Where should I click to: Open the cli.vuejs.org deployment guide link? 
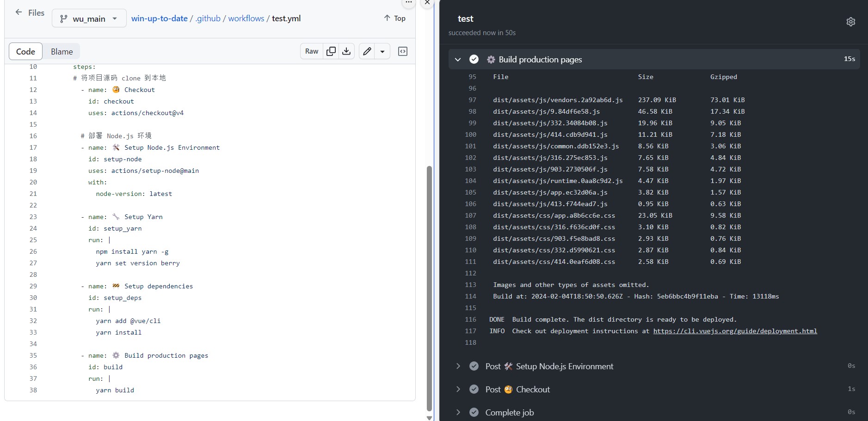click(735, 331)
